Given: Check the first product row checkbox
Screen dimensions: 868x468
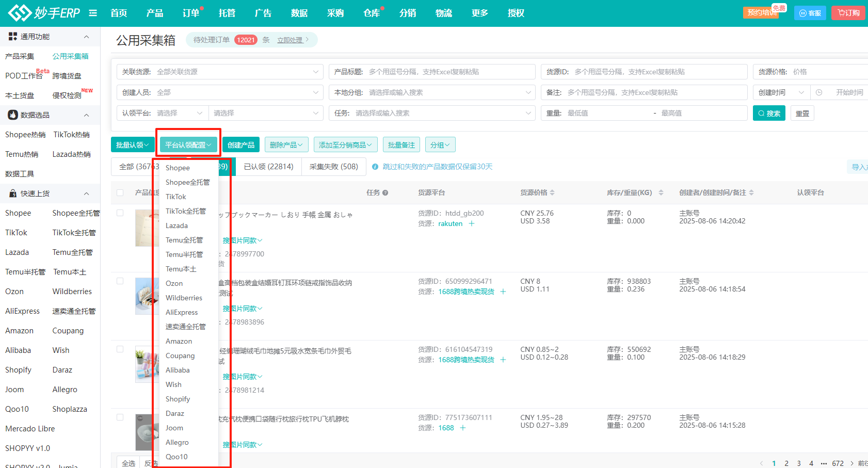Looking at the screenshot, I should [120, 213].
